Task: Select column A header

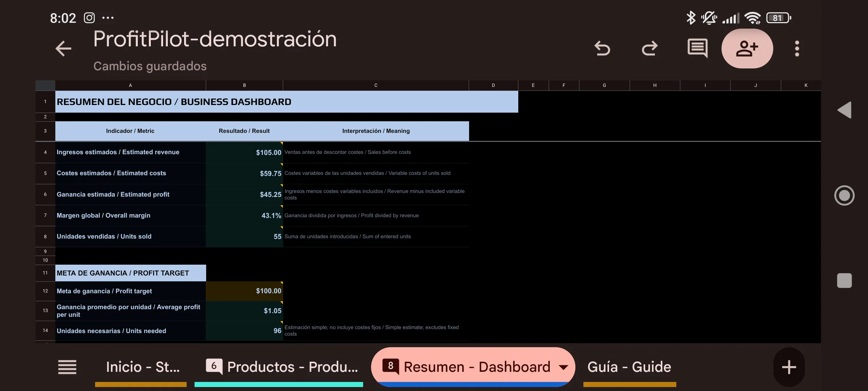Action: pyautogui.click(x=131, y=85)
